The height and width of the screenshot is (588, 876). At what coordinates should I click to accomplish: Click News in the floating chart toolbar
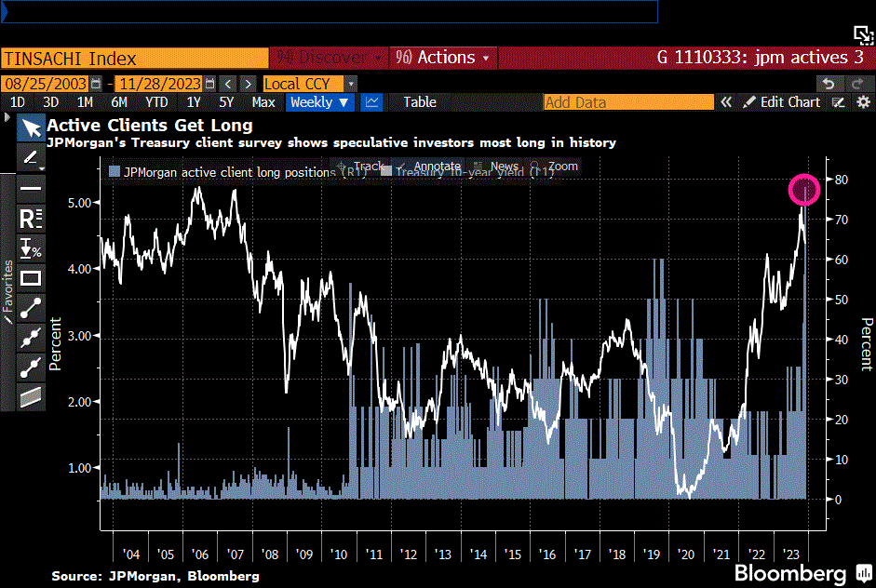(x=497, y=167)
